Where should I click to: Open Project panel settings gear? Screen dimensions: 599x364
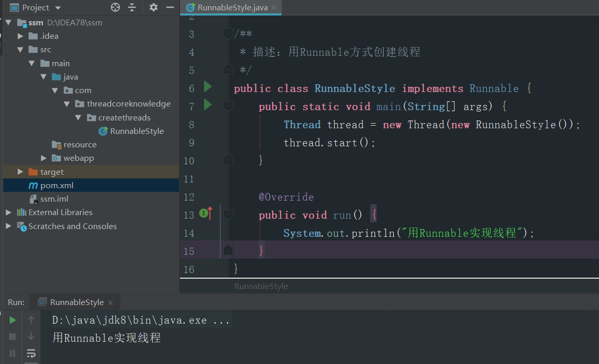click(154, 7)
